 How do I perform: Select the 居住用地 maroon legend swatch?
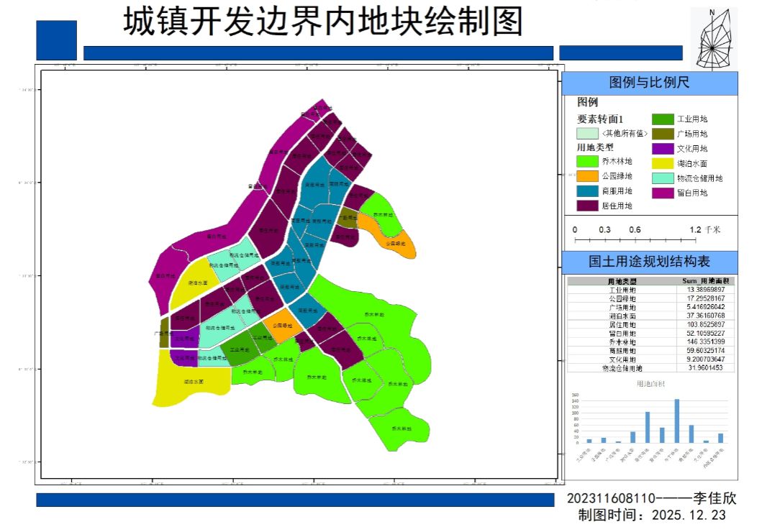[x=587, y=206]
